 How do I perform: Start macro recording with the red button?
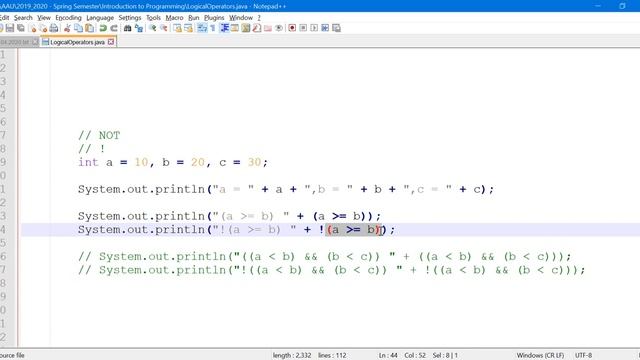[292, 28]
